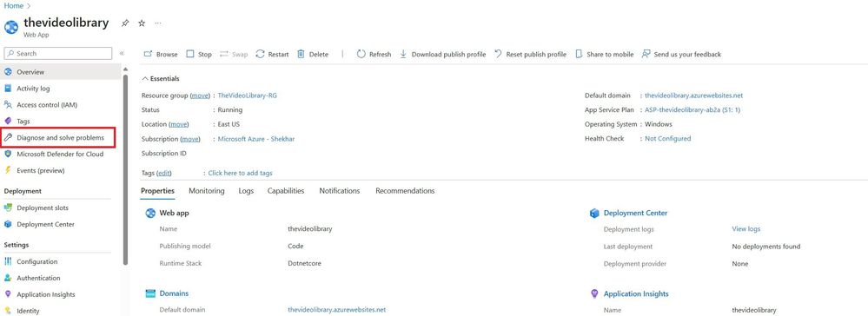Open ASP-thevideolibrary-ab2a App Service Plan
The height and width of the screenshot is (316, 868).
point(692,110)
